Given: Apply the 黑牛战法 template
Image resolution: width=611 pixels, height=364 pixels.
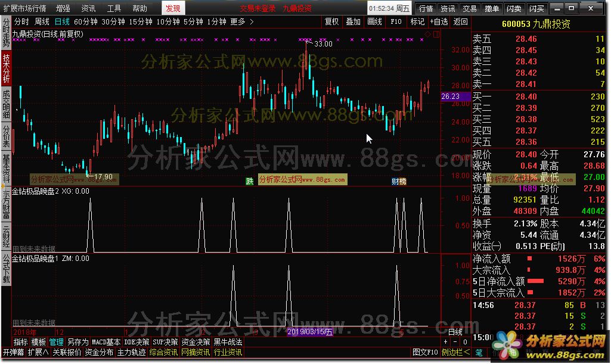Looking at the screenshot, I should [228, 342].
